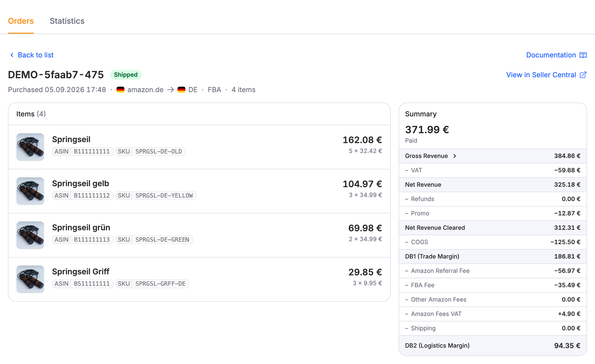Click the German flag next to DE
This screenshot has height=364, width=595.
[181, 90]
